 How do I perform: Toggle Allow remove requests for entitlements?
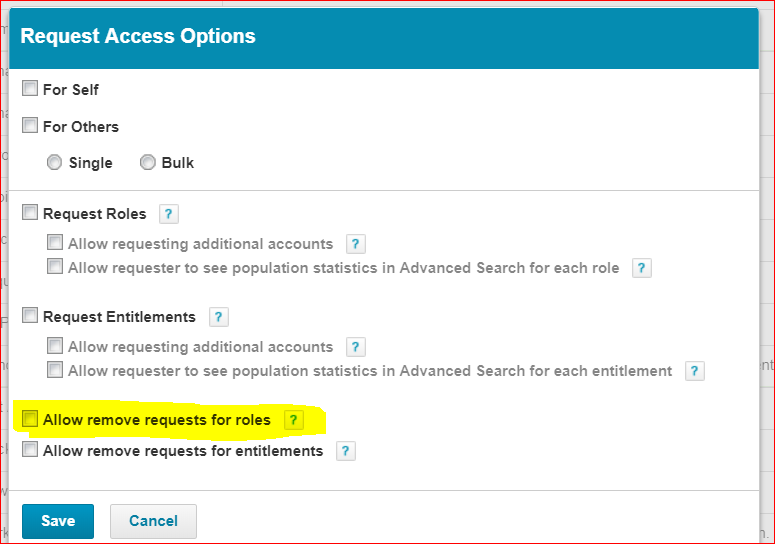point(30,450)
